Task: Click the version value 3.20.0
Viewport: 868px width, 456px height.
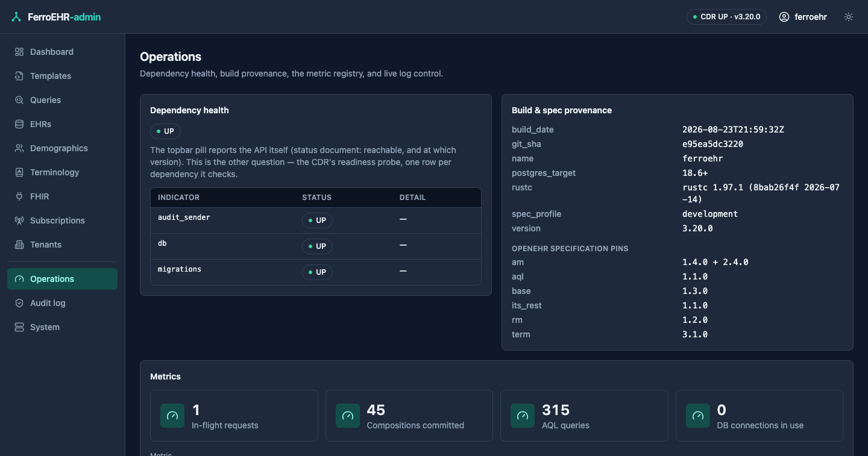Action: [697, 228]
